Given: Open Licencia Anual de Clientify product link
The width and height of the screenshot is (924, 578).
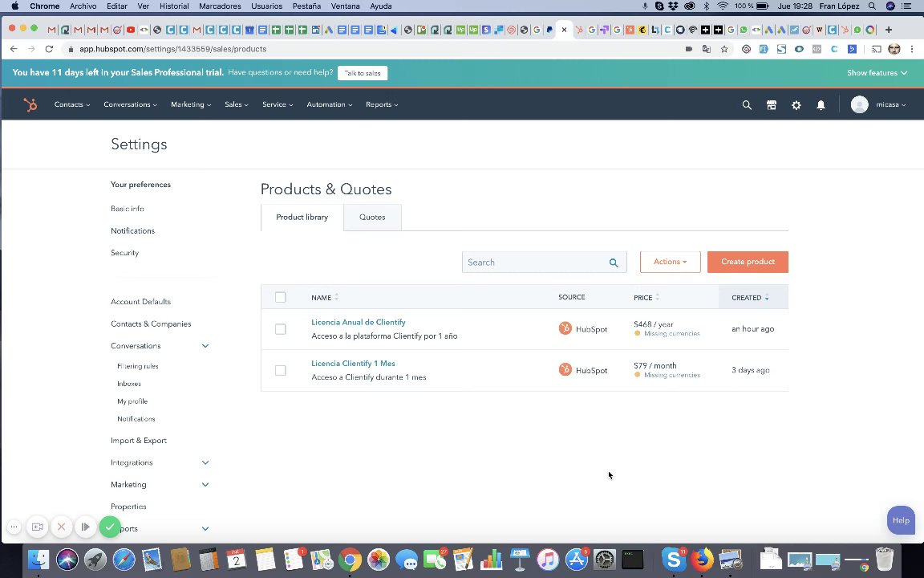Looking at the screenshot, I should pyautogui.click(x=359, y=322).
